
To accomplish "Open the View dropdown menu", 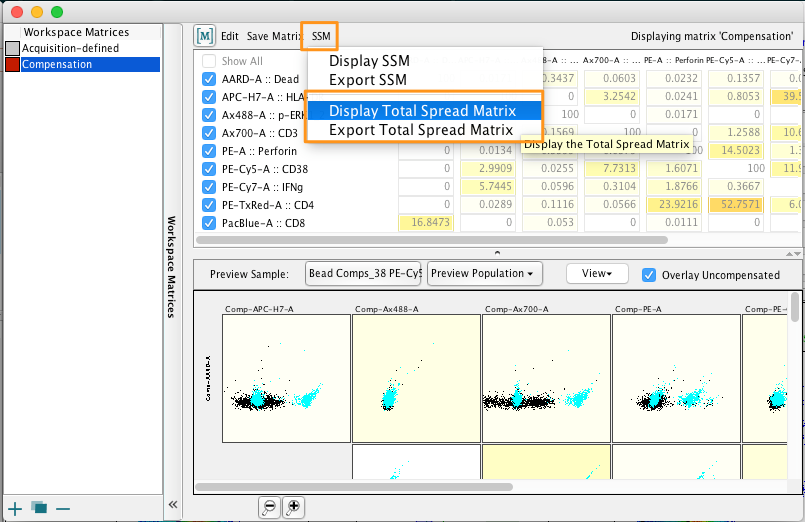I will point(596,273).
